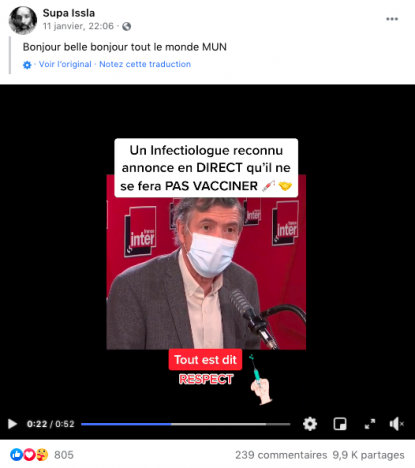Click the public audience globe icon
Viewport: 415px width, 468px height.
[126, 26]
